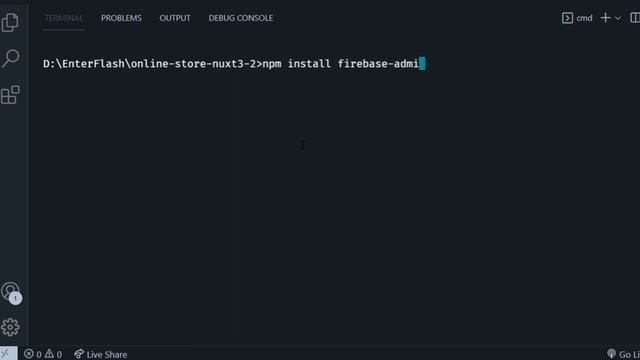Switch to the PROBLEMS tab
The height and width of the screenshot is (360, 640).
click(x=121, y=18)
